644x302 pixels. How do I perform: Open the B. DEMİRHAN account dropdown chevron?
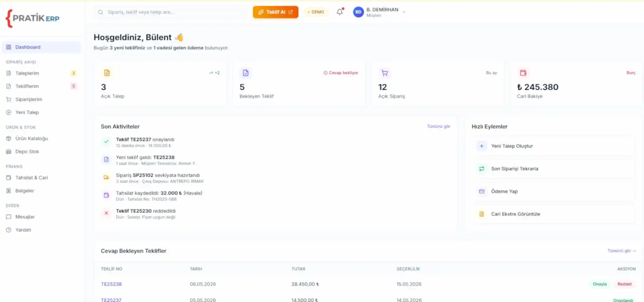coord(404,12)
